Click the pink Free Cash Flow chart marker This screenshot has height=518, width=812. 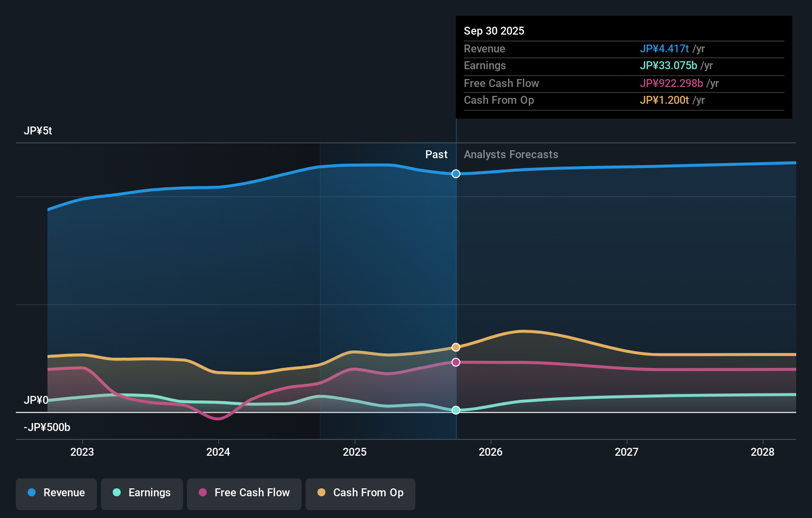(455, 362)
